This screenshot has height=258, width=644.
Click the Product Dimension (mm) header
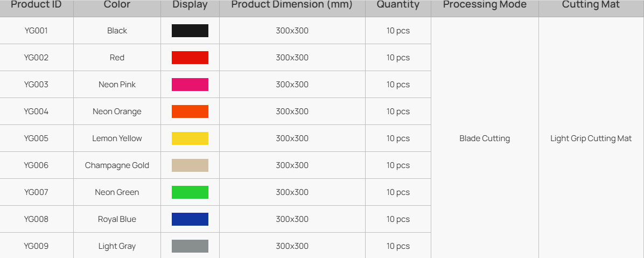click(292, 5)
